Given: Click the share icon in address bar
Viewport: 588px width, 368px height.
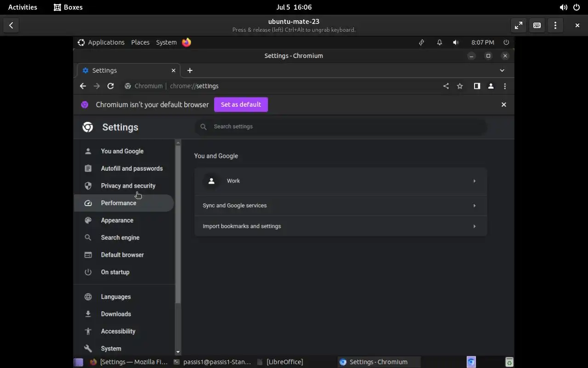Looking at the screenshot, I should [446, 86].
